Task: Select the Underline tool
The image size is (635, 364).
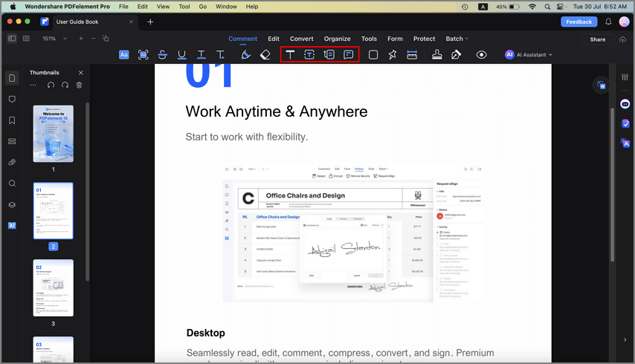Action: coord(182,55)
